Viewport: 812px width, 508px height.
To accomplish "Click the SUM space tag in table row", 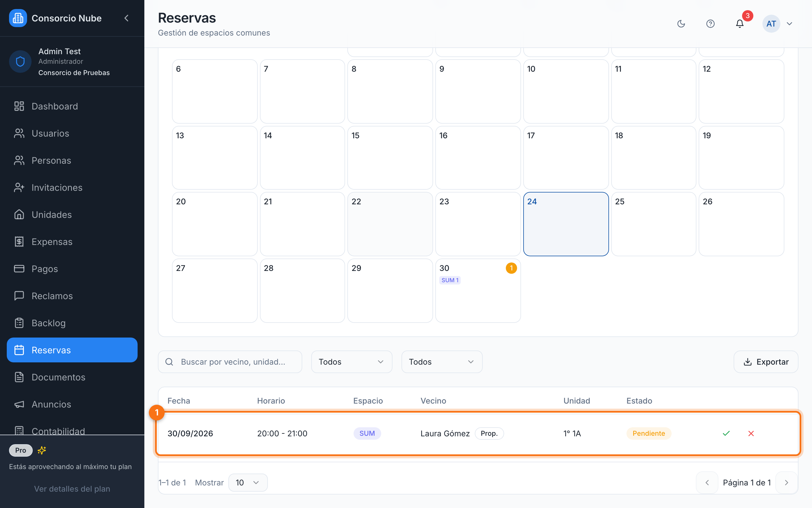I will pyautogui.click(x=367, y=433).
